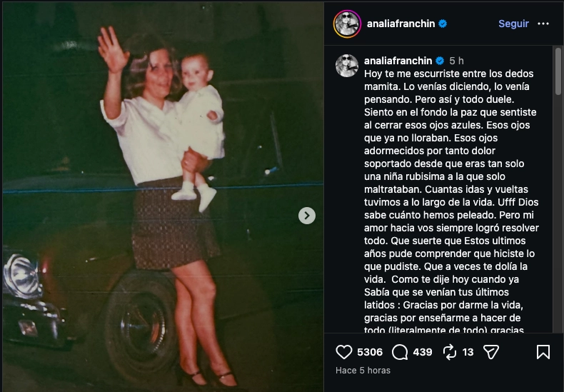Open comments via the speech bubble icon
The height and width of the screenshot is (392, 564).
click(x=400, y=352)
